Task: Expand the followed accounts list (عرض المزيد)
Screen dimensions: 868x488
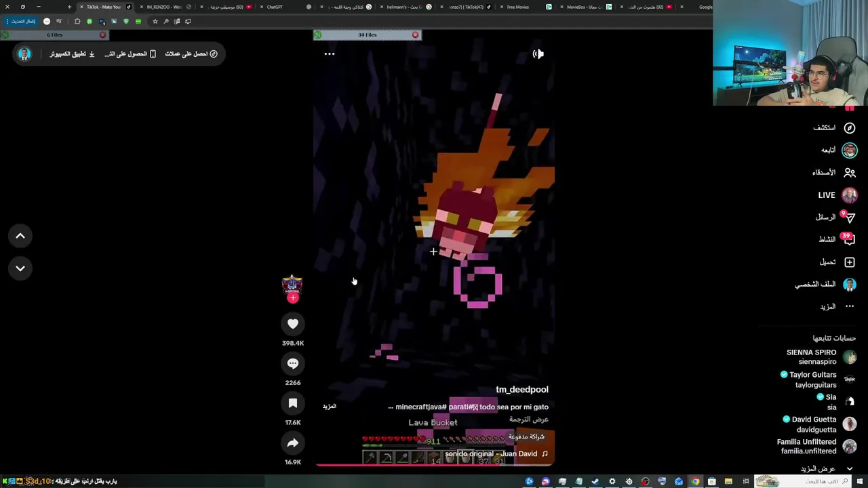Action: point(827,468)
